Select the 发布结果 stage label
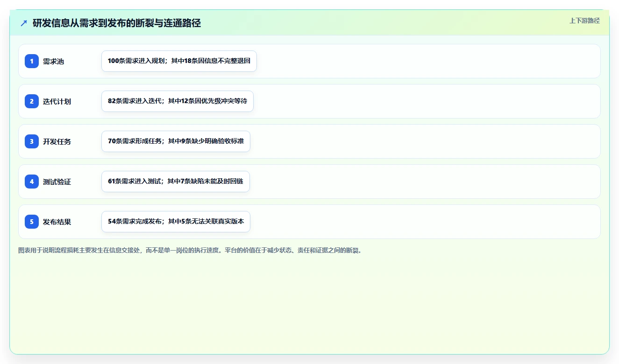The height and width of the screenshot is (364, 619). [57, 222]
